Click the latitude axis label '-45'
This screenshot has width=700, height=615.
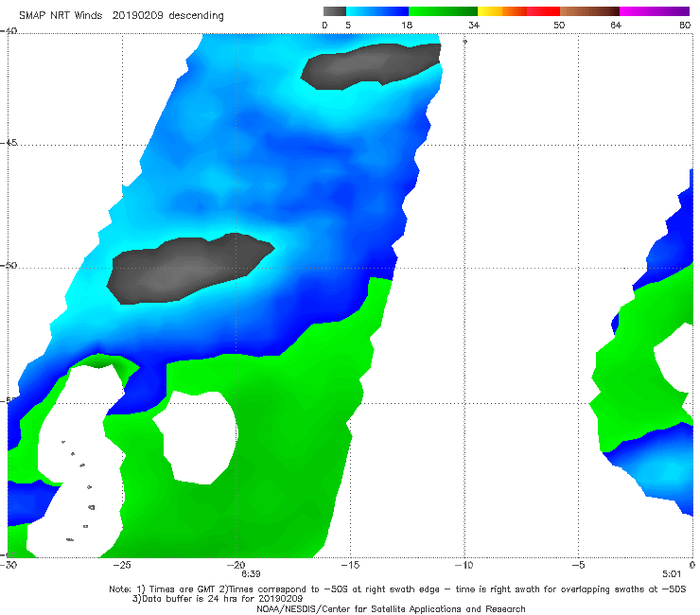[x=9, y=143]
